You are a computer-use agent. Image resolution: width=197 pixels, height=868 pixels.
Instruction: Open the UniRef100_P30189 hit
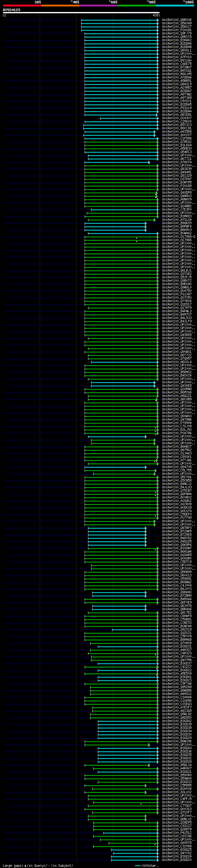(177, 186)
